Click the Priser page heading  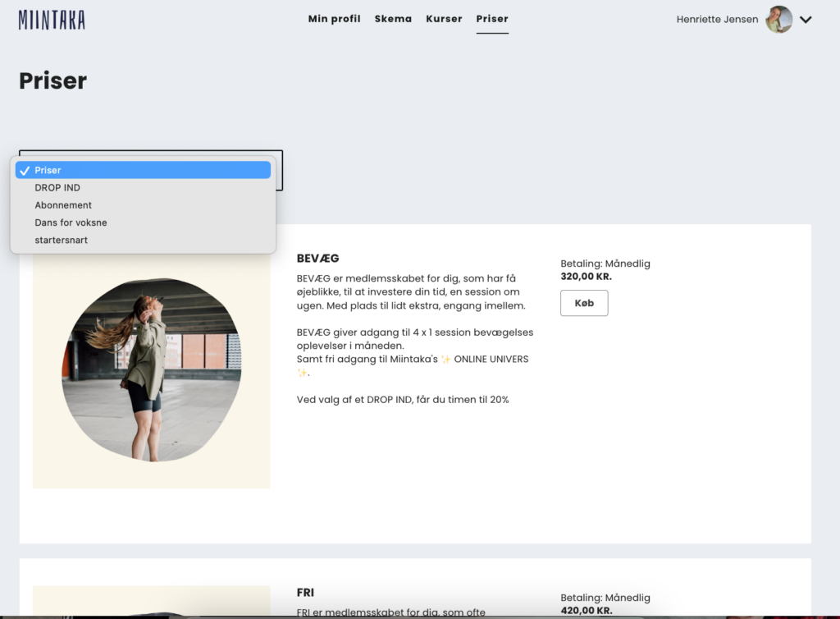[52, 80]
